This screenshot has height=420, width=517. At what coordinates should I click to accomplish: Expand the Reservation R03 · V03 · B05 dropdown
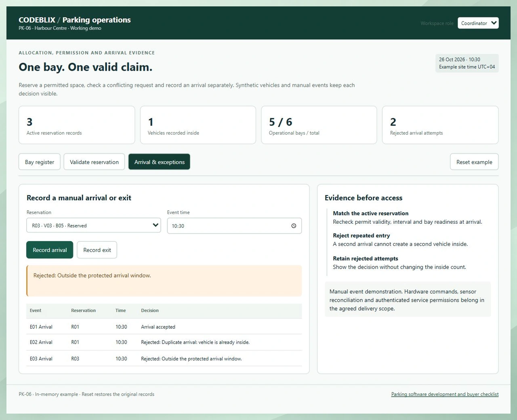[x=93, y=225]
